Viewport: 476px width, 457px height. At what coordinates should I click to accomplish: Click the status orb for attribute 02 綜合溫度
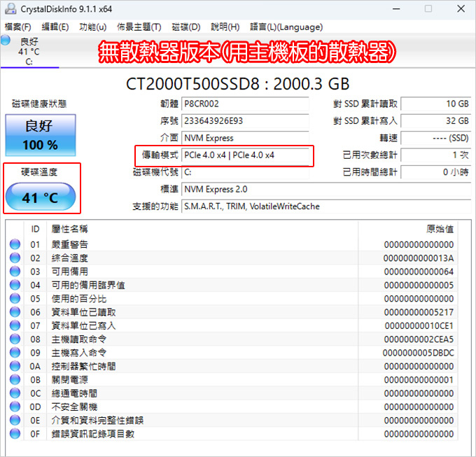[x=15, y=258]
